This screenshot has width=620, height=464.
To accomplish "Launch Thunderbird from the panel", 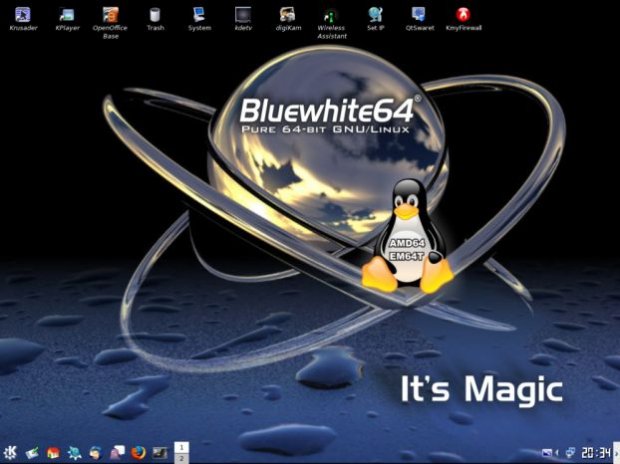I will [x=96, y=452].
